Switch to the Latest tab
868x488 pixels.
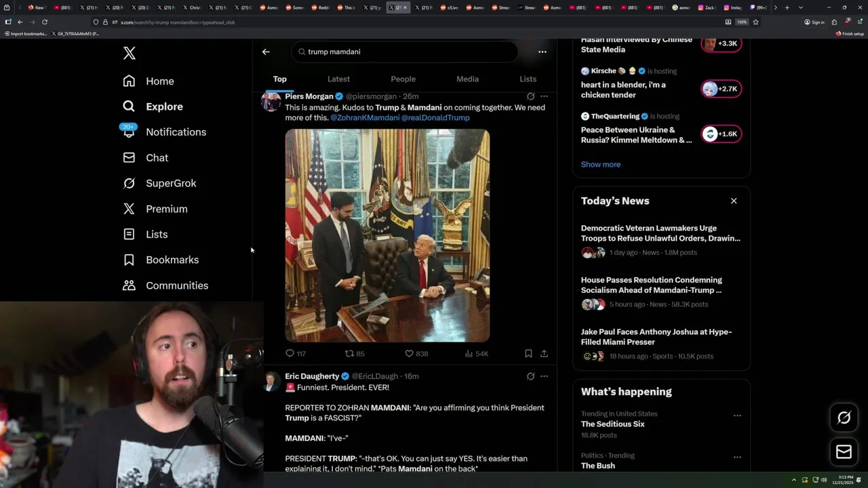pos(338,79)
